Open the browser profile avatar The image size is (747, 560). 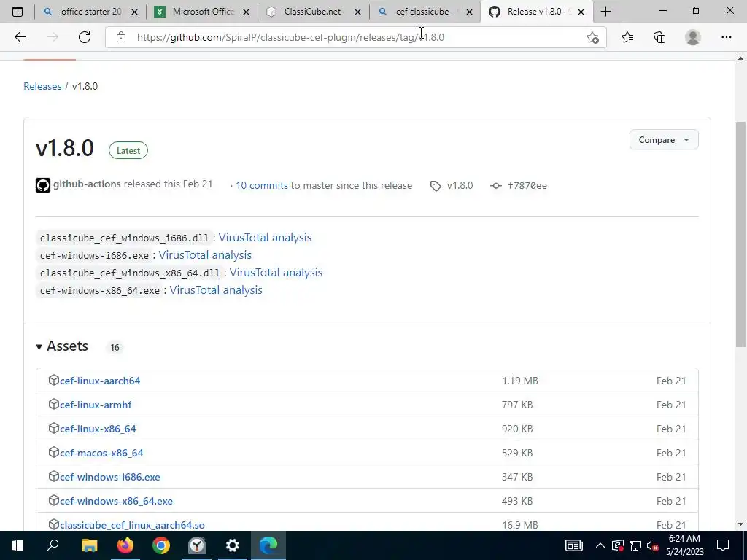[693, 37]
